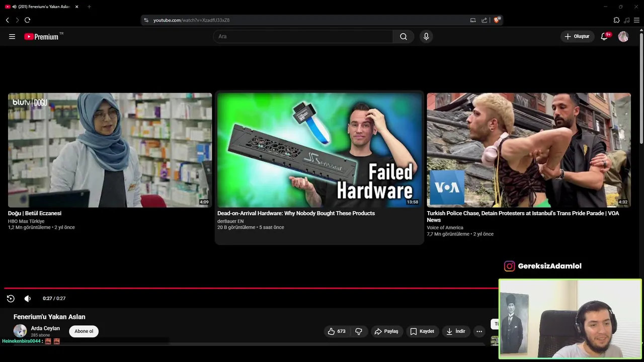Seek on the red video progress bar
This screenshot has height=362, width=644.
tap(252, 288)
